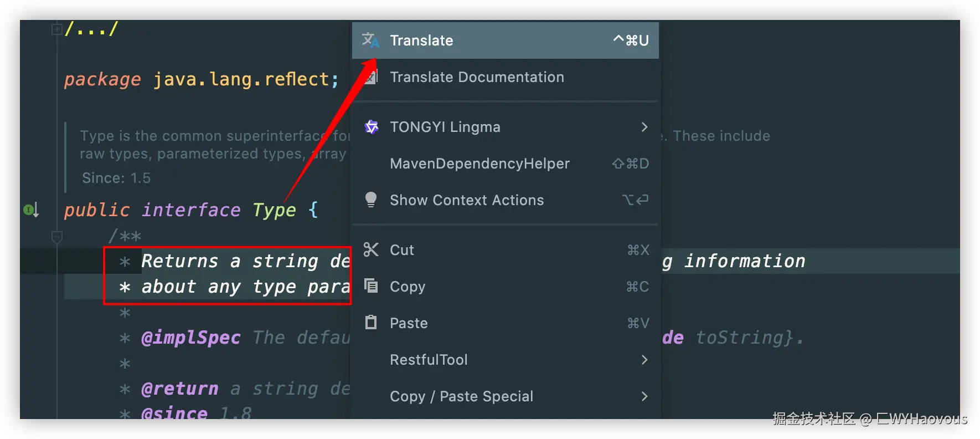This screenshot has height=439, width=980.
Task: Click the TONGYI Lingma logo icon
Action: tap(371, 127)
